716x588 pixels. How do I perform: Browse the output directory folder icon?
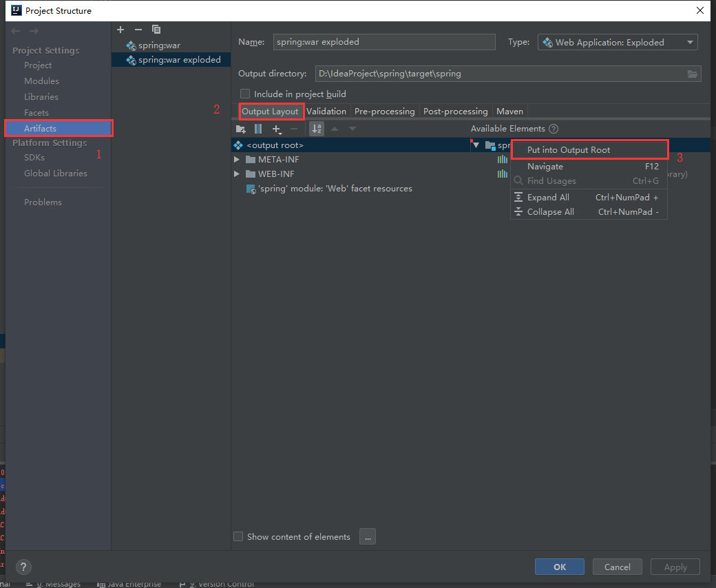click(x=693, y=74)
